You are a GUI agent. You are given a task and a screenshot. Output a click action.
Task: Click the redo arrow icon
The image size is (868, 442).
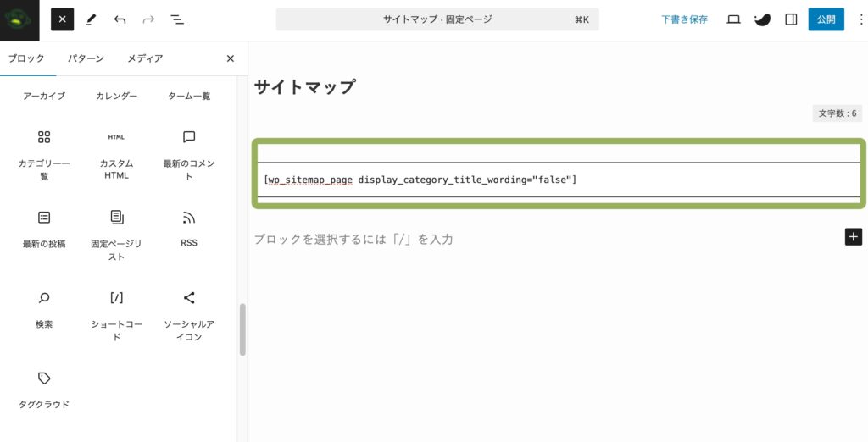(148, 20)
